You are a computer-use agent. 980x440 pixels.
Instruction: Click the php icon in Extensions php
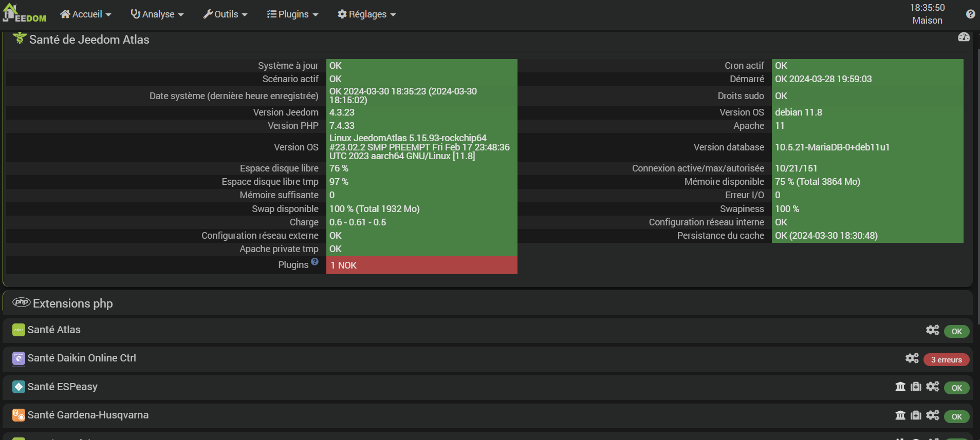[22, 302]
